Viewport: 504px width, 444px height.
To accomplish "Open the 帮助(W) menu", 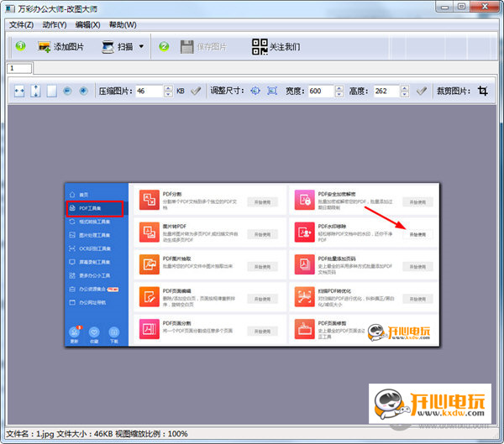I will pos(123,25).
